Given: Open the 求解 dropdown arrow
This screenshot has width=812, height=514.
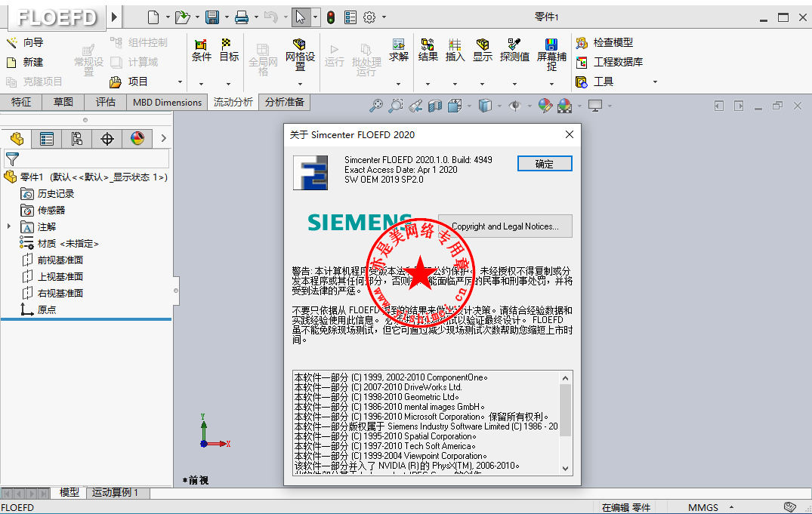Looking at the screenshot, I should point(398,84).
